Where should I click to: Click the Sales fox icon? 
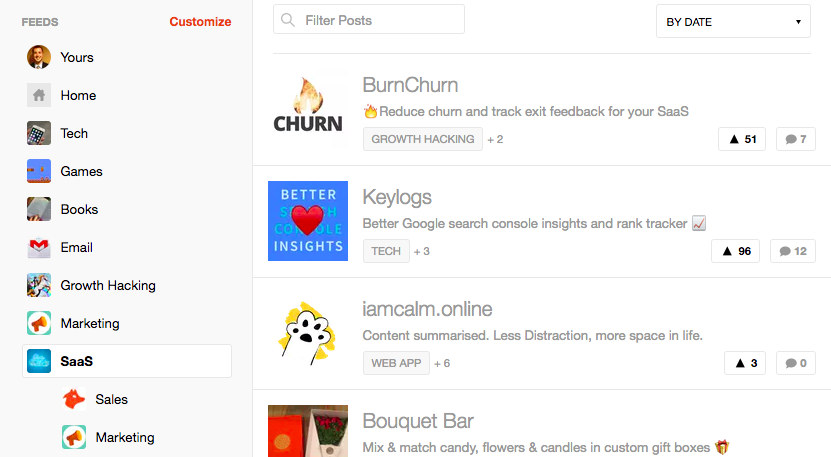tap(74, 399)
